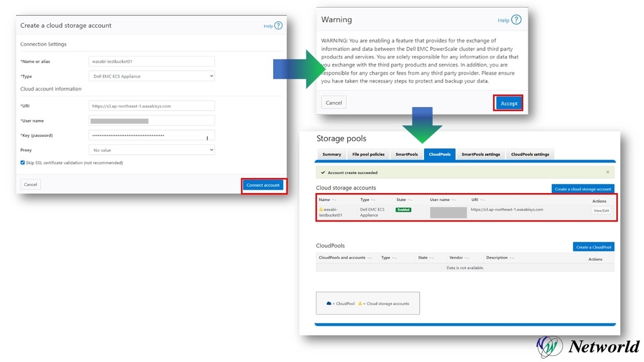644x362 pixels.
Task: Sort cloud storage accounts by User name arrows
Action: pyautogui.click(x=454, y=200)
